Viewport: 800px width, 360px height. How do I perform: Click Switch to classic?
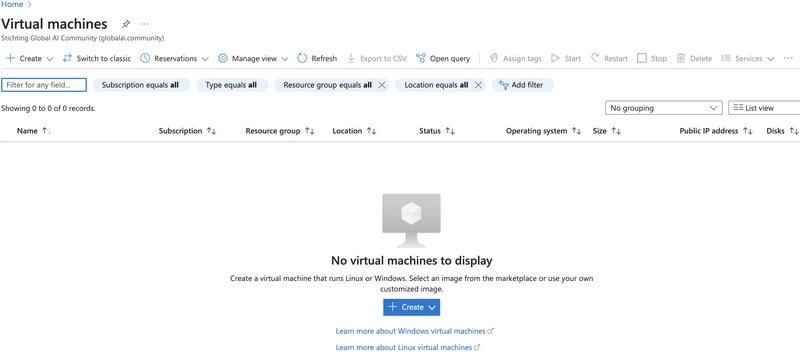[x=97, y=59]
